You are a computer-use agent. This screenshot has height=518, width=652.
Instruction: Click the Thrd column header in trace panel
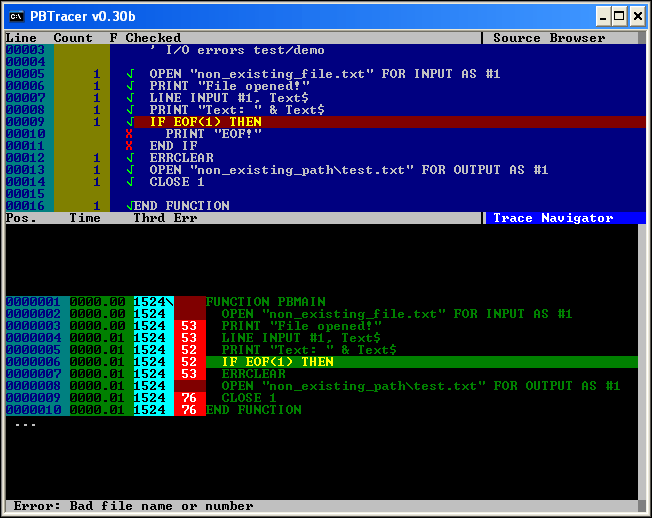click(149, 218)
